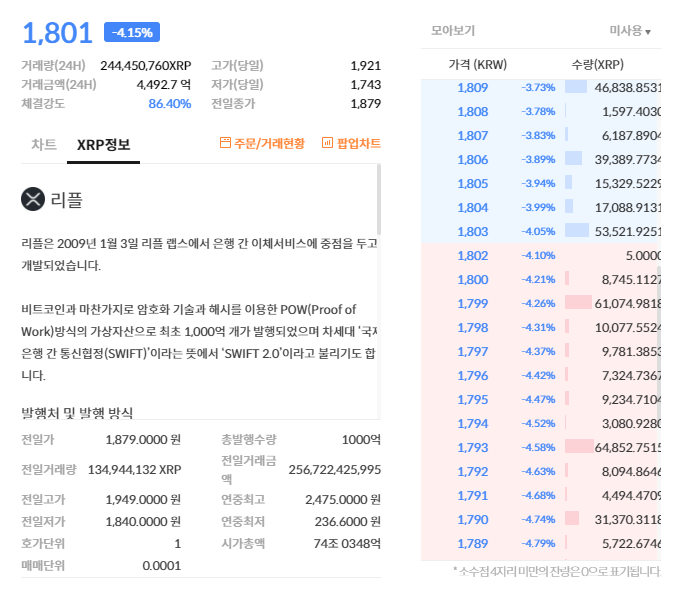679x615 pixels.
Task: Click 24H volume 244,450,760XRP
Action: coord(146,65)
